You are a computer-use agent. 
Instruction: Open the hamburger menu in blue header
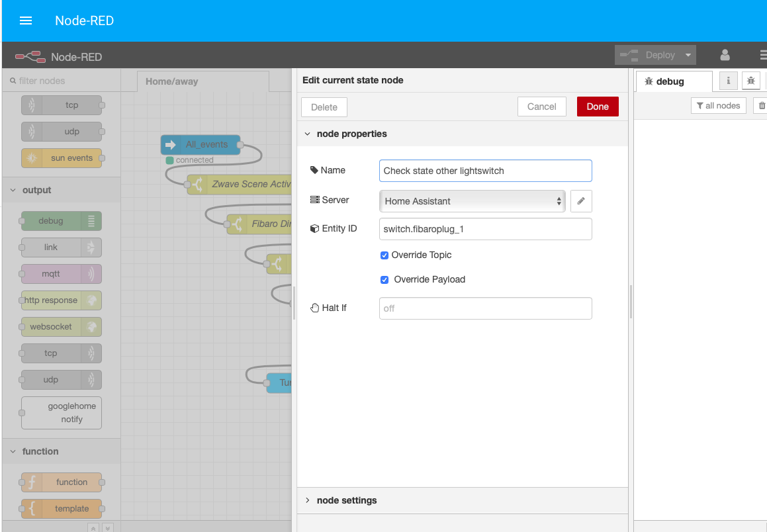point(25,21)
